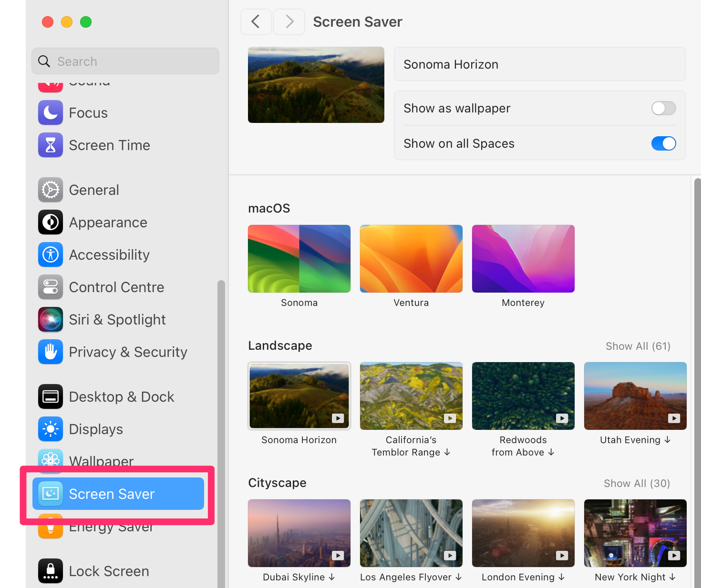Open Focus settings
Image resolution: width=701 pixels, height=588 pixels.
tap(118, 112)
